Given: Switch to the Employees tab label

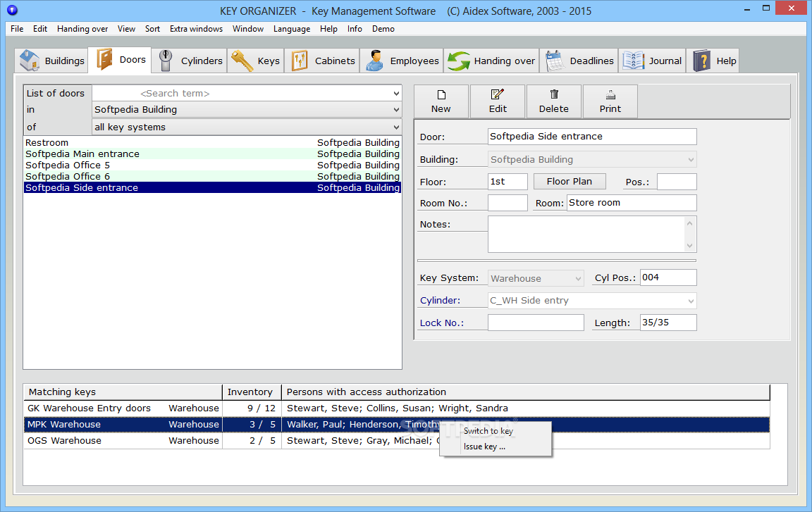Looking at the screenshot, I should [x=414, y=61].
